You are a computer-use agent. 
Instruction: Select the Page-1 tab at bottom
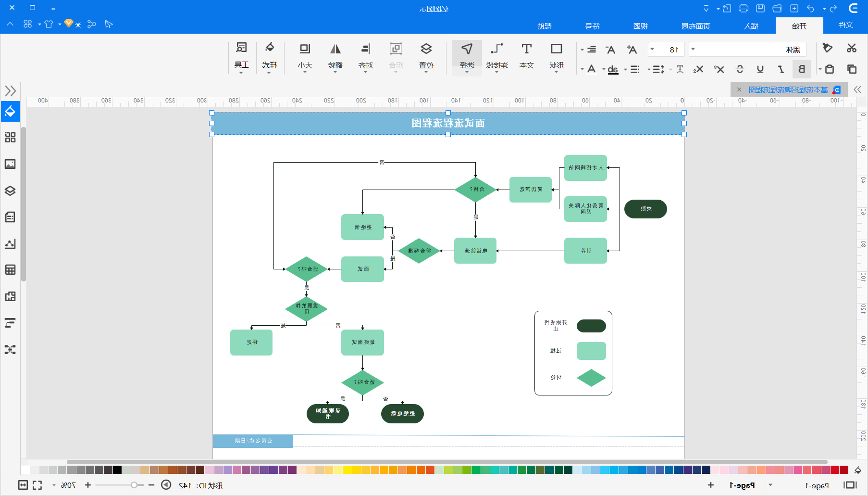pos(742,485)
